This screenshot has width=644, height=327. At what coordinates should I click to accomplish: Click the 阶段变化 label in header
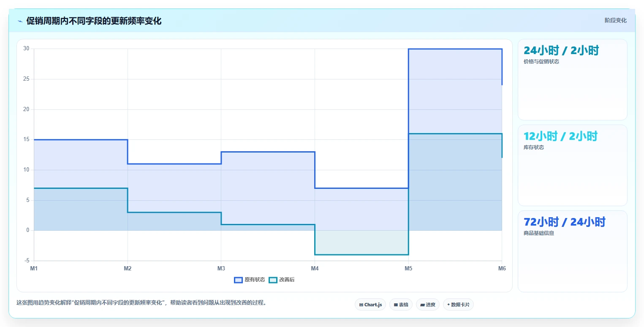[616, 20]
